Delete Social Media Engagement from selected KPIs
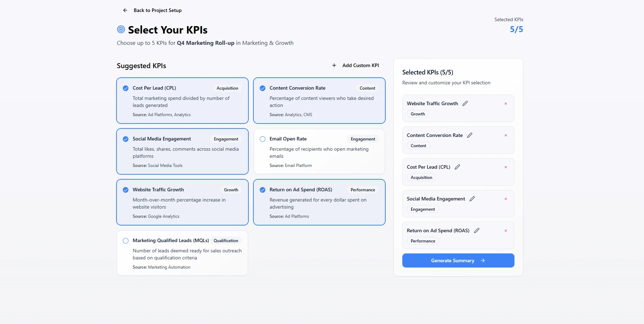The width and height of the screenshot is (644, 324). (x=506, y=199)
